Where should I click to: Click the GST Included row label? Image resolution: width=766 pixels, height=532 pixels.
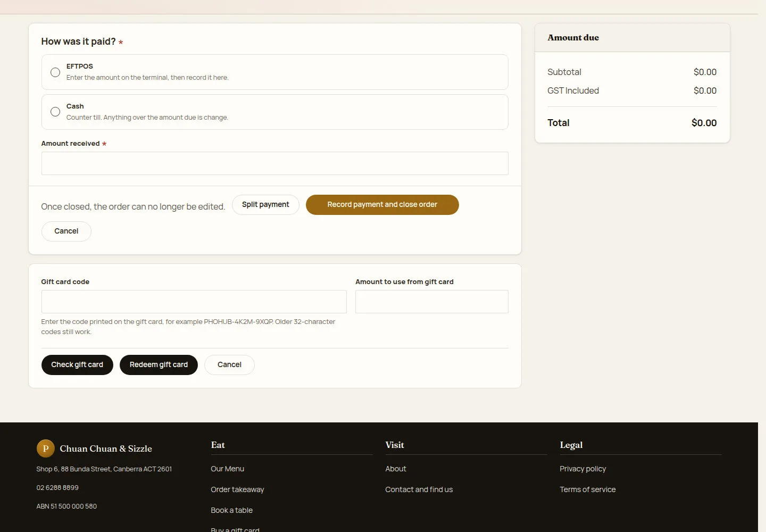[x=573, y=91]
